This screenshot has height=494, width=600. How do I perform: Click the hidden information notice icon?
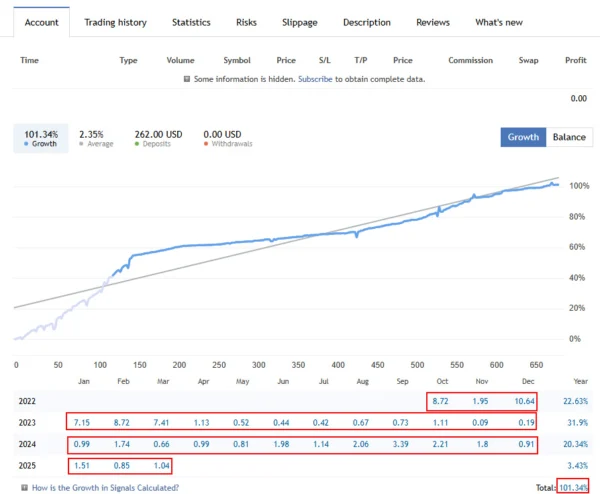pos(187,78)
